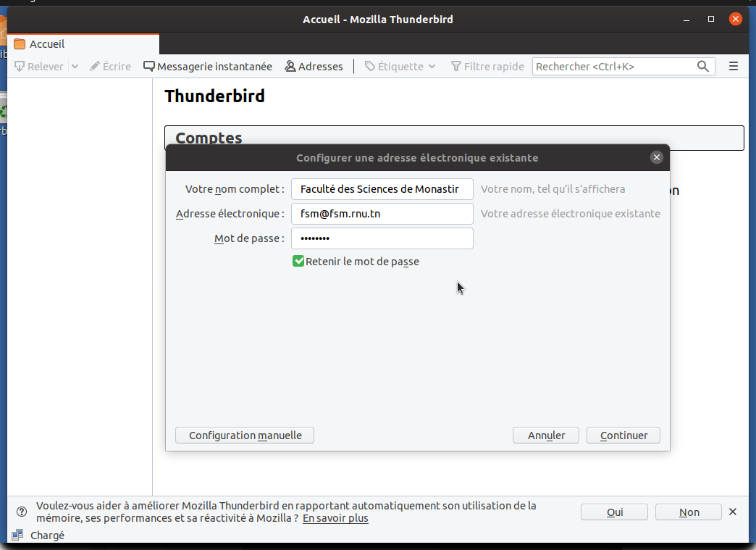Open Messagerie instantanée chat

[208, 67]
